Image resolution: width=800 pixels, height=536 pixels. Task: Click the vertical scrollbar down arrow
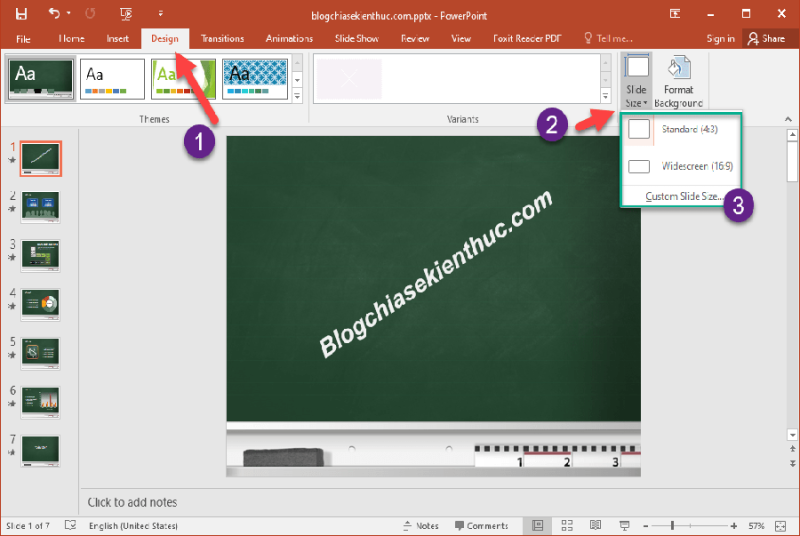(x=792, y=435)
